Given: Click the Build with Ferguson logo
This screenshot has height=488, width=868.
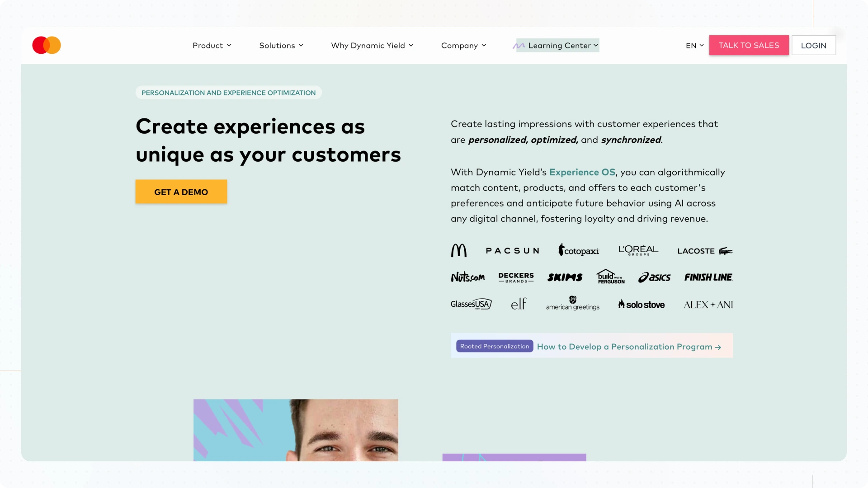Looking at the screenshot, I should click(x=610, y=277).
